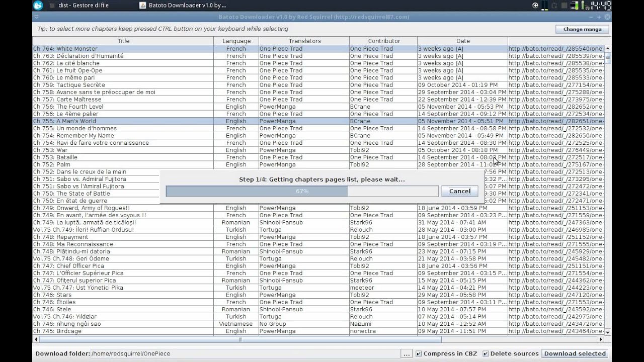Cancel the chapter pages list progress
Image resolution: width=644 pixels, height=362 pixels.
click(x=460, y=191)
